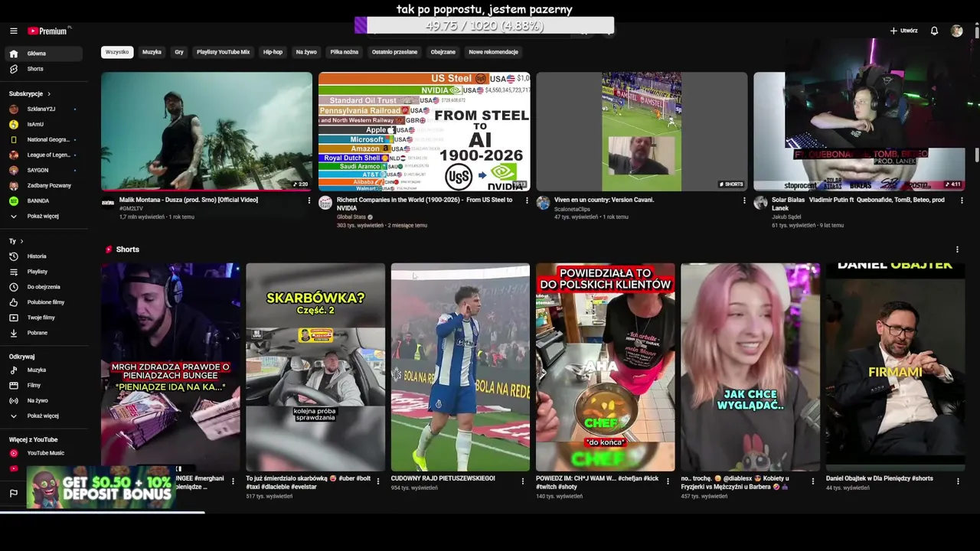Viewport: 980px width, 551px height.
Task: Go to Główna home in sidebar
Action: pos(42,54)
